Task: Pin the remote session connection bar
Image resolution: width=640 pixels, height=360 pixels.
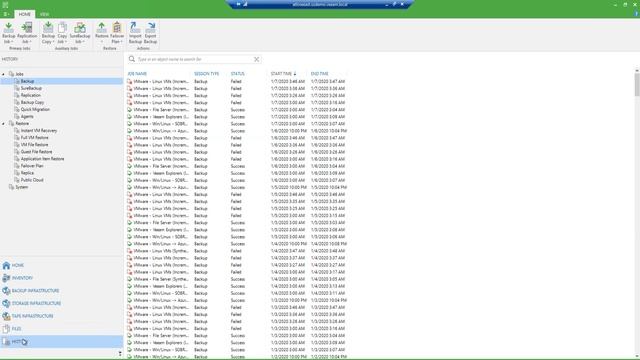Action: tap(238, 4)
